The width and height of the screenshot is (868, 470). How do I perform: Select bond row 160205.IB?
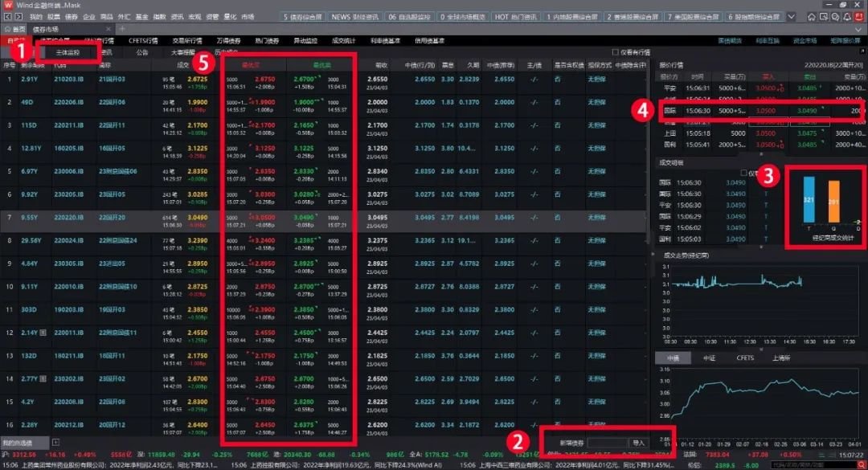pos(323,152)
